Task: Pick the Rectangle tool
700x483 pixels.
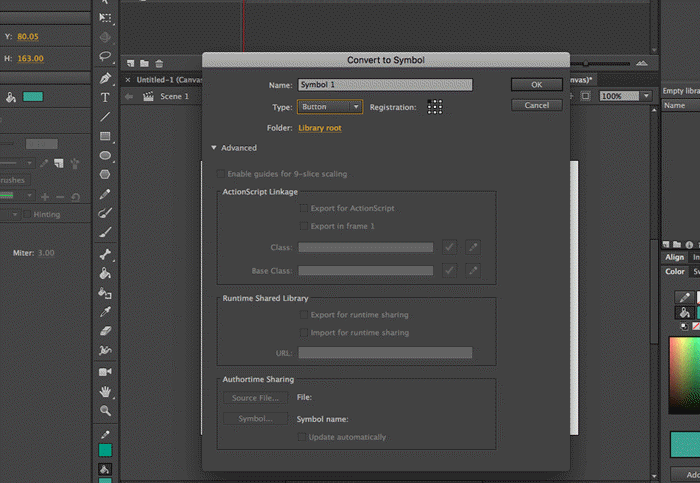Action: (x=105, y=136)
